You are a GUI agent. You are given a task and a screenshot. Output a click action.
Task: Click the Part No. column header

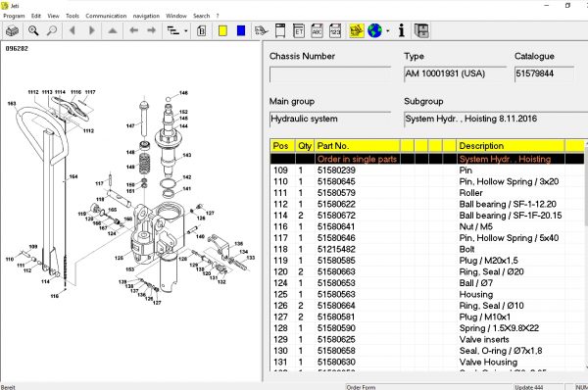(x=358, y=146)
